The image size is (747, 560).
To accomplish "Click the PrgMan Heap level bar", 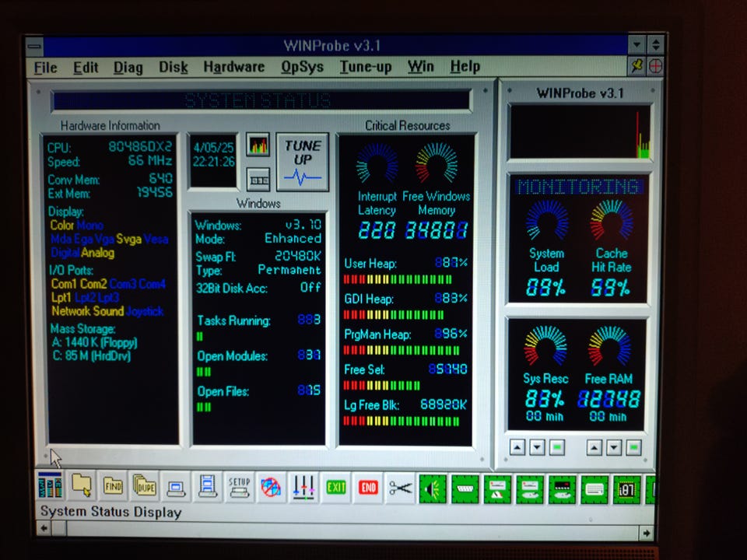I will pyautogui.click(x=402, y=351).
